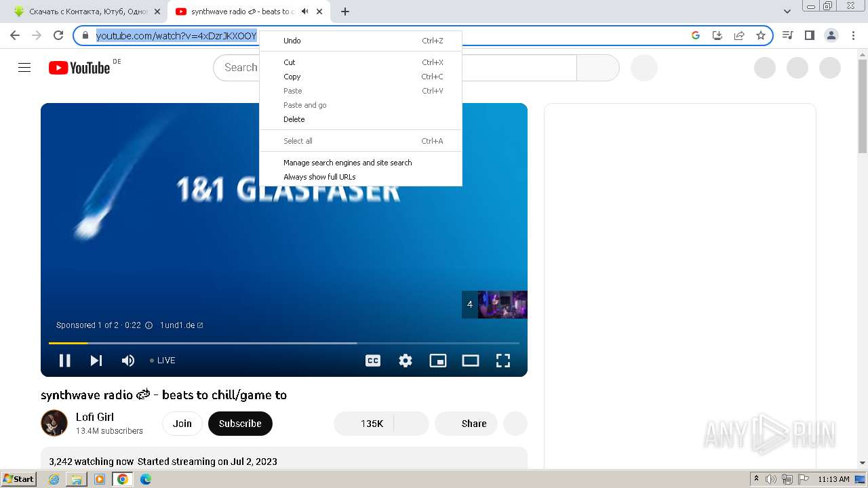Click the selected URL in address bar
The image size is (868, 488).
(x=176, y=36)
